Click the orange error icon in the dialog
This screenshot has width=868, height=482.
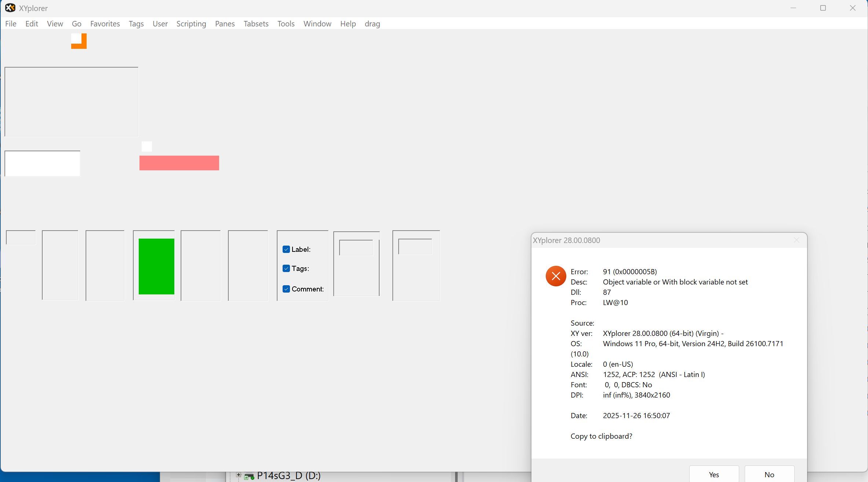point(555,276)
